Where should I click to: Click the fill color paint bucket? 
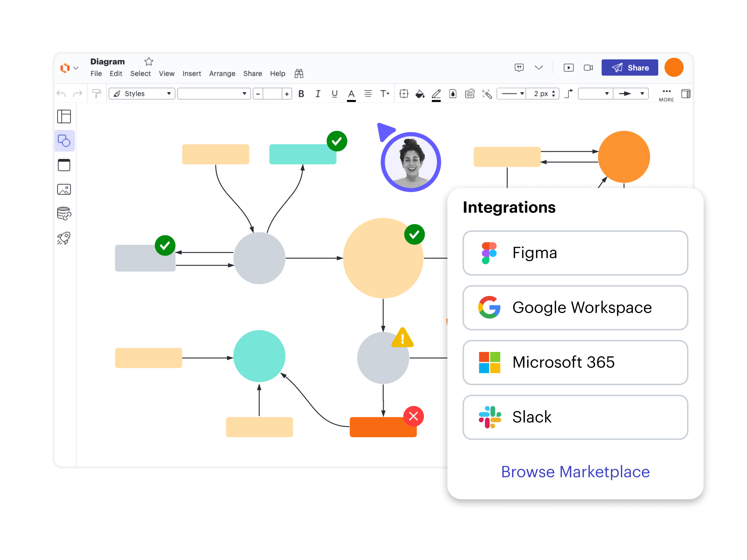point(420,94)
